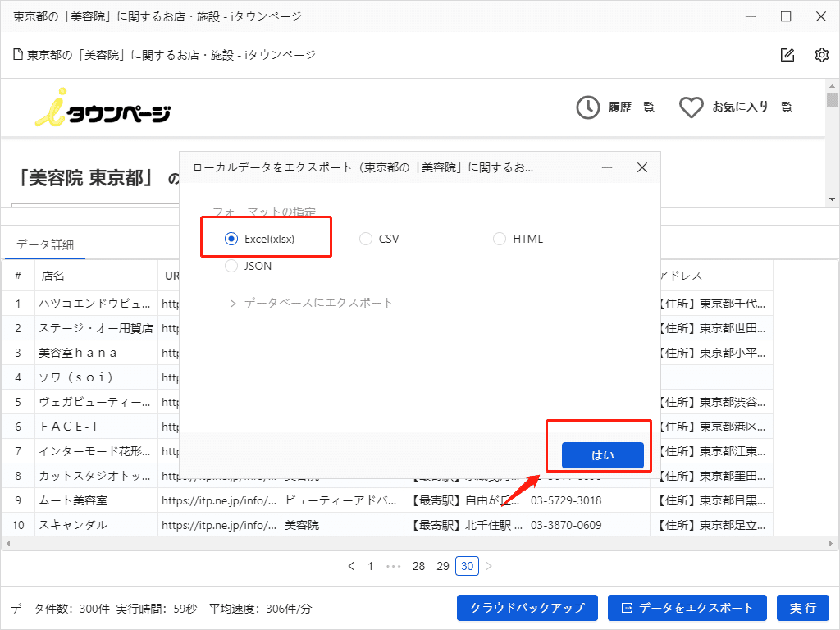Image resolution: width=840 pixels, height=630 pixels.
Task: Select the CSV export format
Action: click(365, 239)
